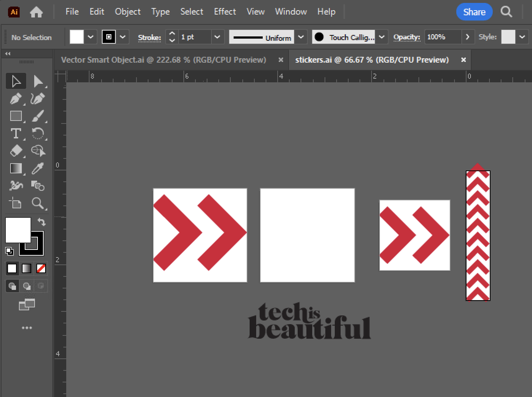Screen dimensions: 532x397
Task: Open stroke weight dropdown arrow
Action: [x=217, y=37]
